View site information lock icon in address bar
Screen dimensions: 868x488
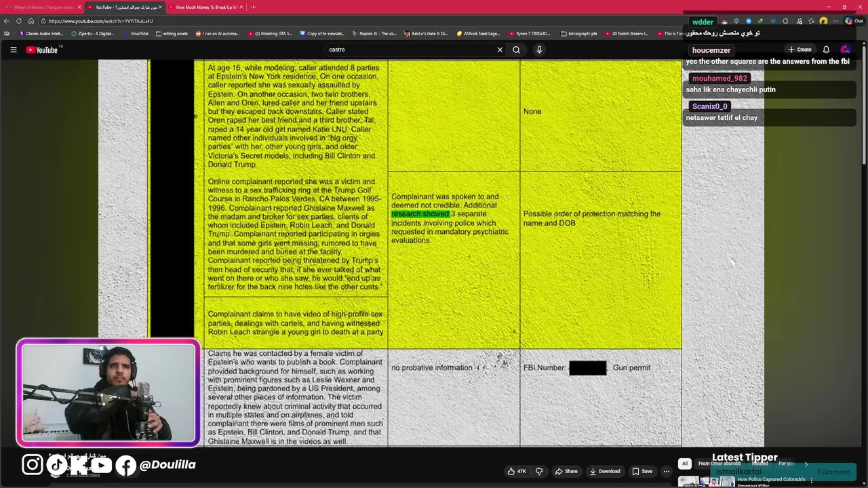(x=43, y=21)
